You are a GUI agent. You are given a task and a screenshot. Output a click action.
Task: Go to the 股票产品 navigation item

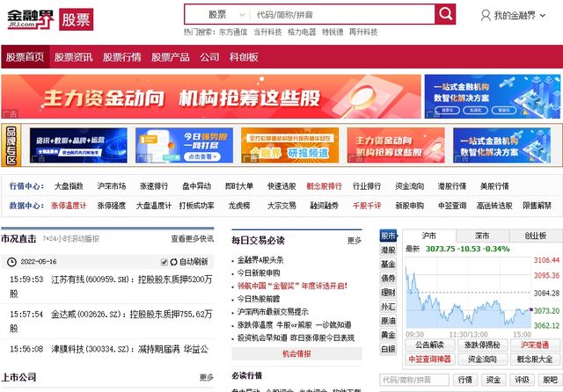click(170, 57)
